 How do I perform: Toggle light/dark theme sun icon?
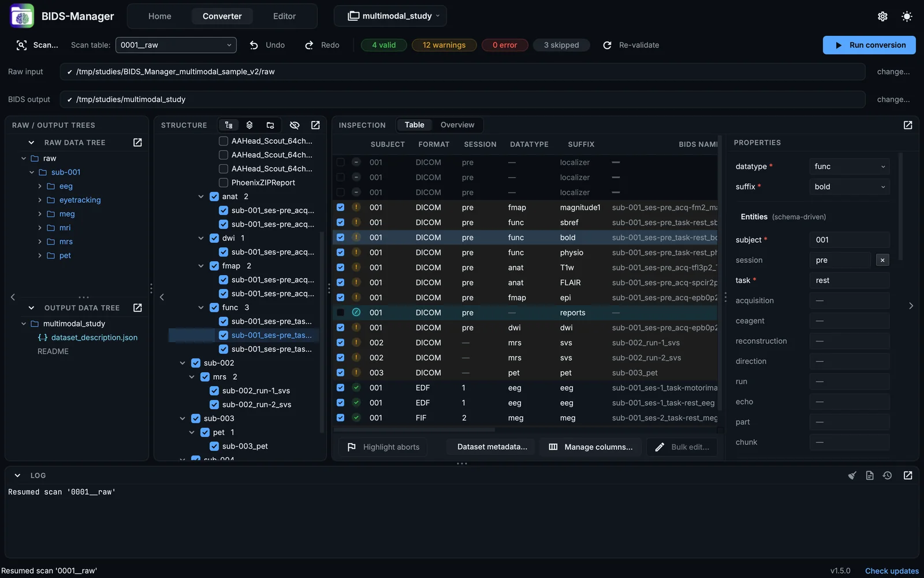pos(907,16)
